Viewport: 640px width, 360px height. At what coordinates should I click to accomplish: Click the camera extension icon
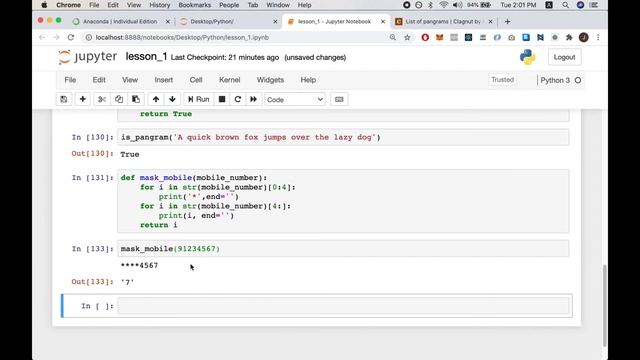tap(511, 37)
